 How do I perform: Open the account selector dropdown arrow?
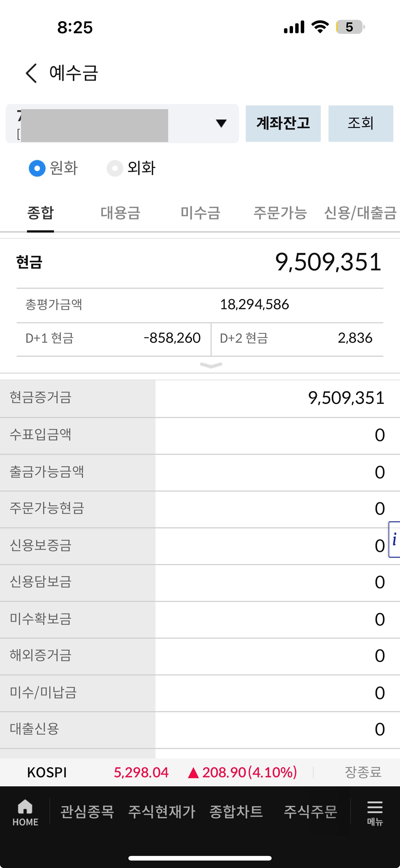pyautogui.click(x=221, y=123)
